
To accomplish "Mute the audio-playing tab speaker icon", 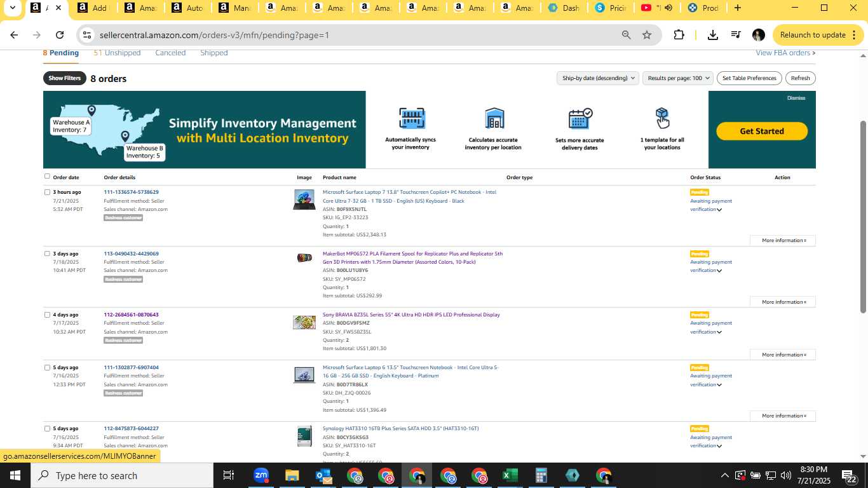I will coord(668,8).
